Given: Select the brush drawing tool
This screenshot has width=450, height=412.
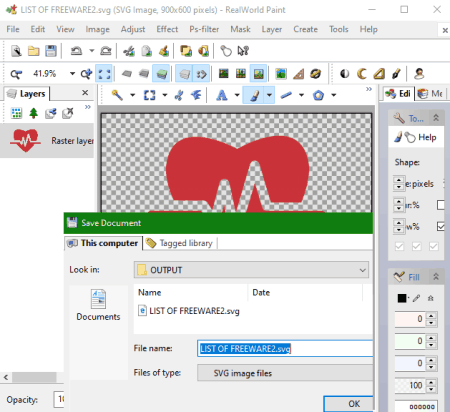Looking at the screenshot, I should click(254, 95).
